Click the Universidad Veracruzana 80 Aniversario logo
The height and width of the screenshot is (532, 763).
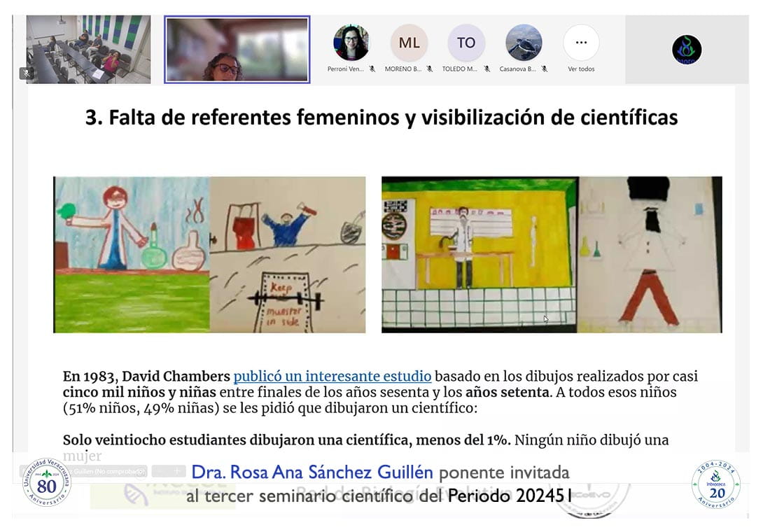click(45, 482)
